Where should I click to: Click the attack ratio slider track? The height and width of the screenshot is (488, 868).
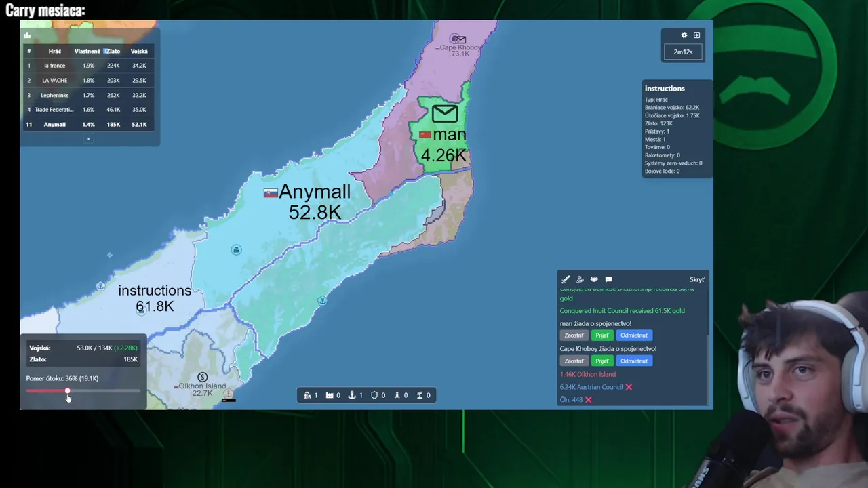point(83,391)
